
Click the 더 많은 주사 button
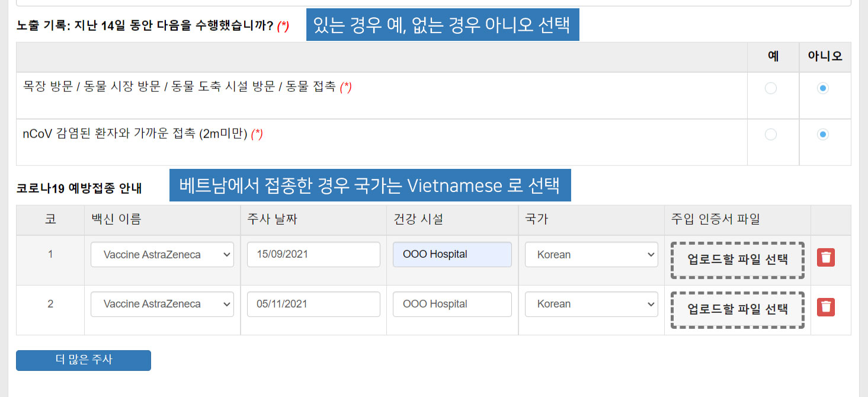(84, 360)
